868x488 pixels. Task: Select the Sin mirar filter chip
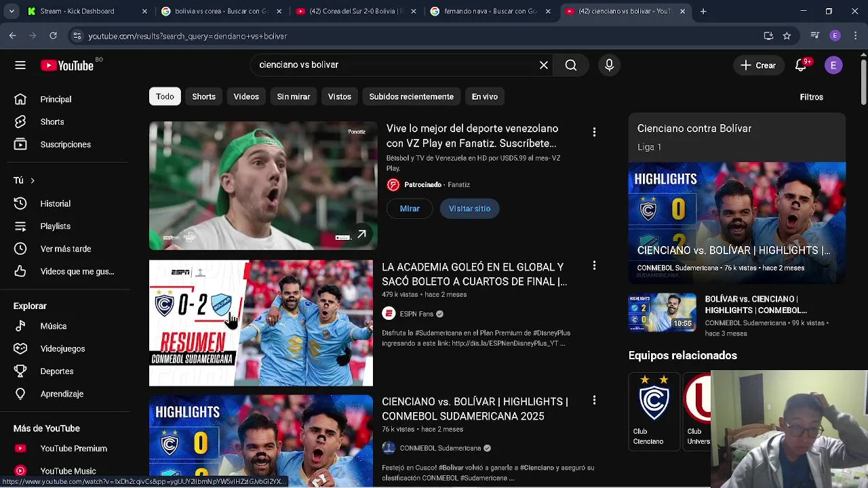(294, 97)
